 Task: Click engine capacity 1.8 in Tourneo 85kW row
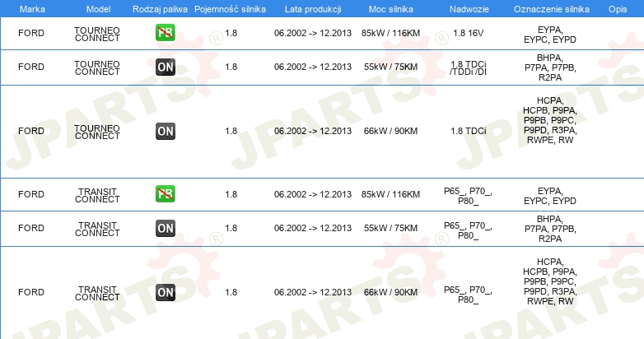(231, 33)
